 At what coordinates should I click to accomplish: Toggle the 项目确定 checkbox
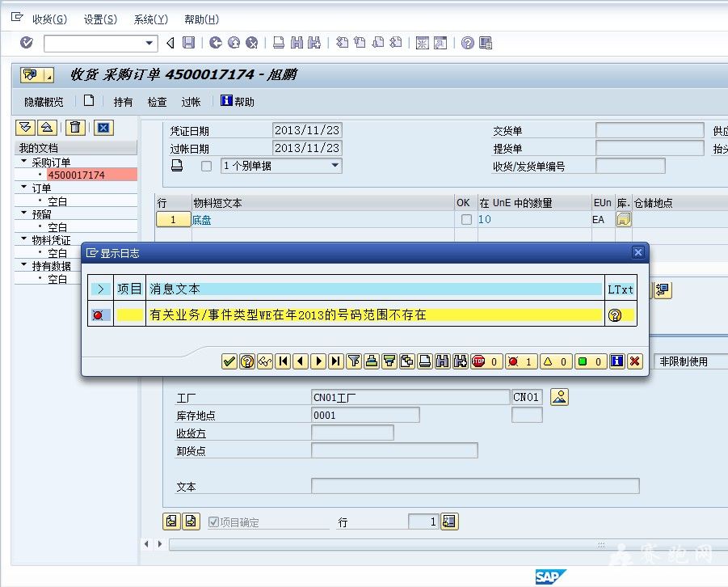point(213,522)
